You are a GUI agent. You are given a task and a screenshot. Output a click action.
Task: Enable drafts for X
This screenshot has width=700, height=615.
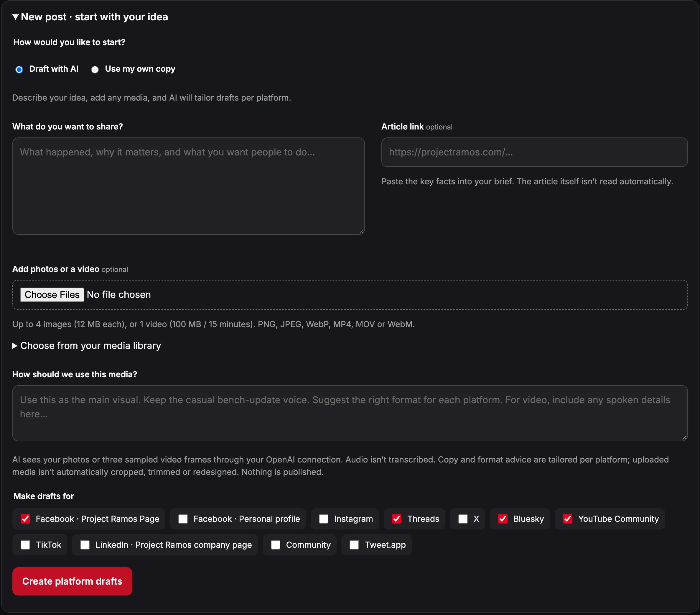pyautogui.click(x=463, y=519)
